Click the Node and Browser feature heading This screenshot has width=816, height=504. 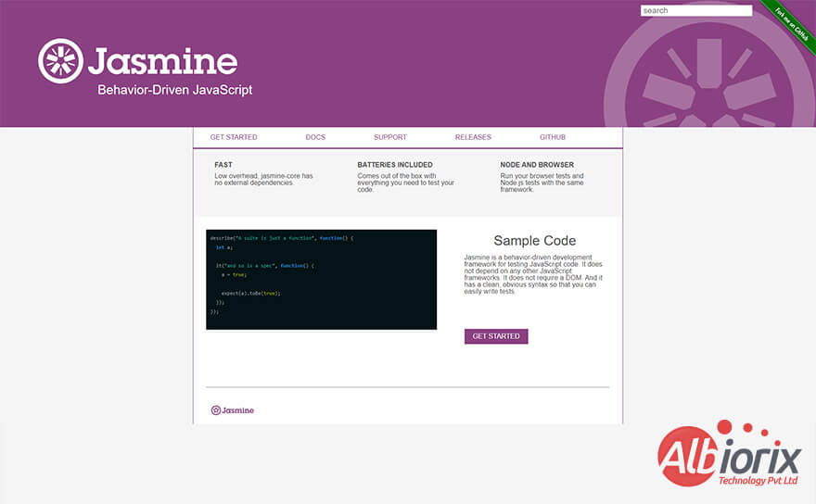537,165
